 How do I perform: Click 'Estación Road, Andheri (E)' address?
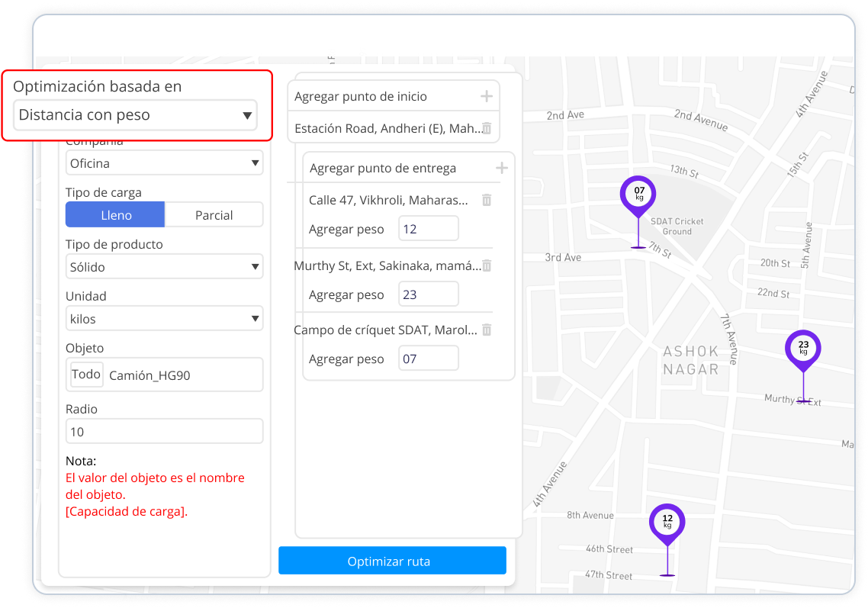coord(388,128)
